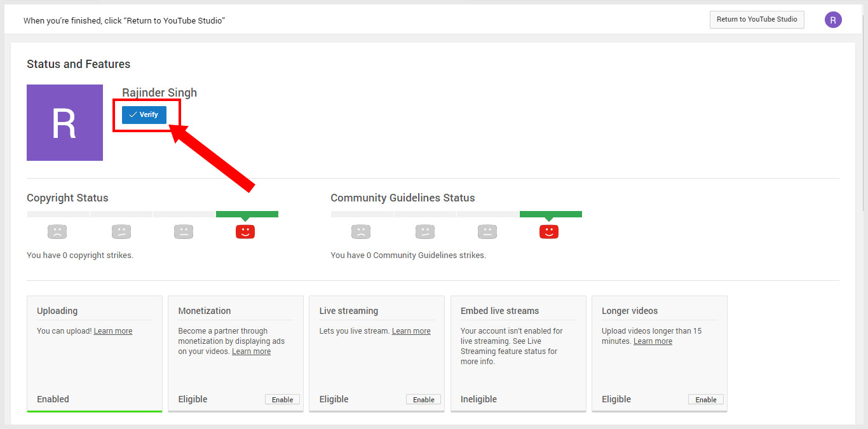Image resolution: width=868 pixels, height=429 pixels.
Task: Click the Copyright Status heading
Action: [67, 198]
